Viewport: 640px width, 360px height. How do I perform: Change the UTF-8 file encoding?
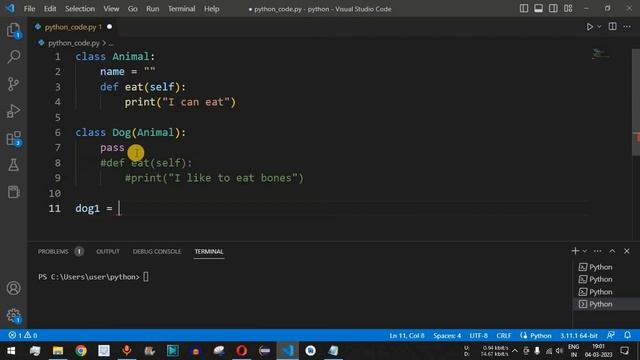tap(478, 336)
